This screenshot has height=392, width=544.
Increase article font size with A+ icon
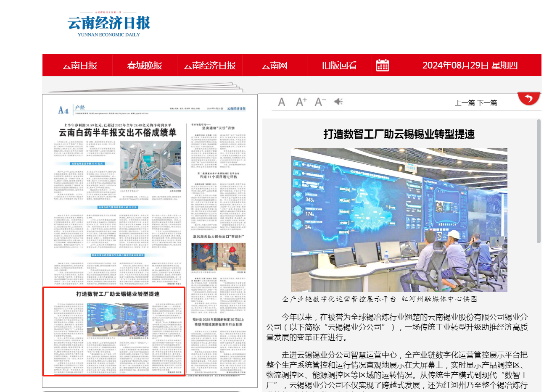(x=301, y=102)
